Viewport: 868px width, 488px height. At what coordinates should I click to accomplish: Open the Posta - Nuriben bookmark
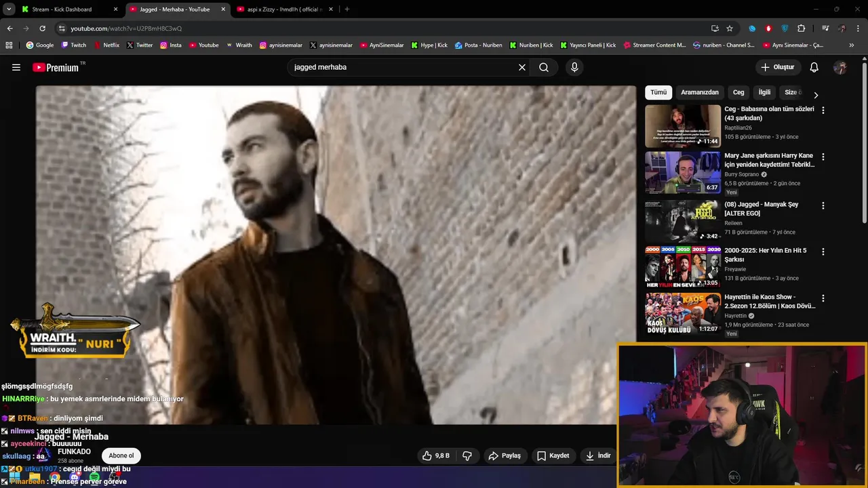(479, 45)
